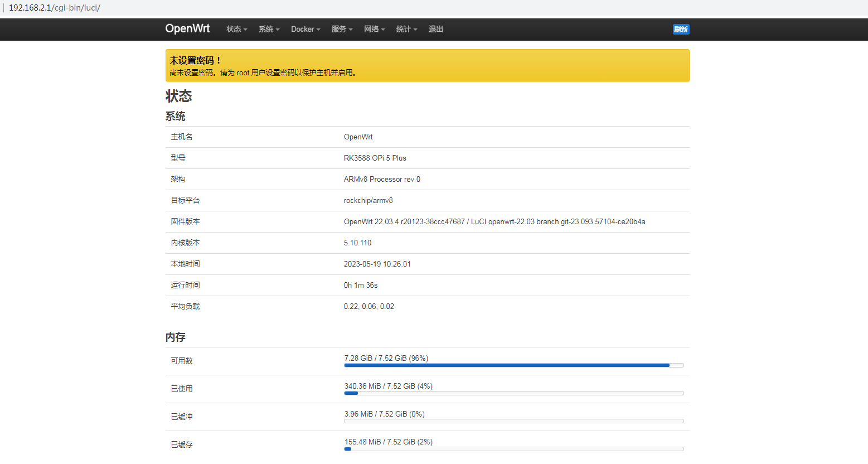The image size is (868, 464).
Task: Click load average 0.22, 0.06, 0.02
Action: [369, 306]
